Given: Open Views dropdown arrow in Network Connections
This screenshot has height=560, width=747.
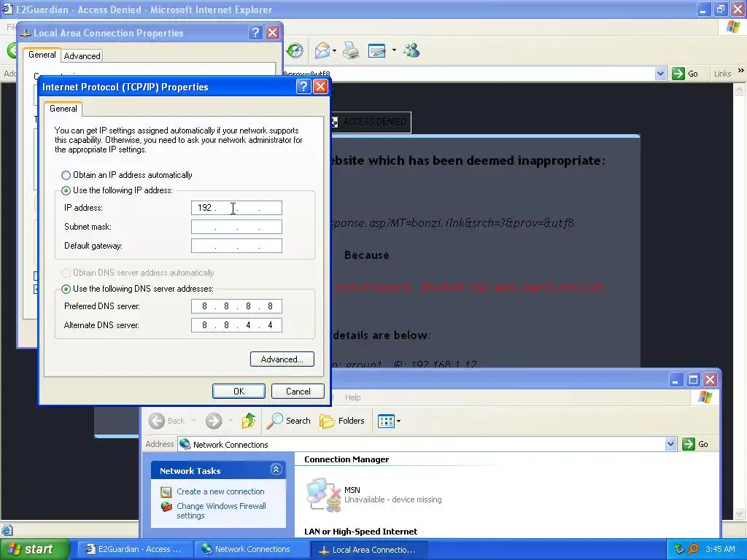Looking at the screenshot, I should coord(398,421).
